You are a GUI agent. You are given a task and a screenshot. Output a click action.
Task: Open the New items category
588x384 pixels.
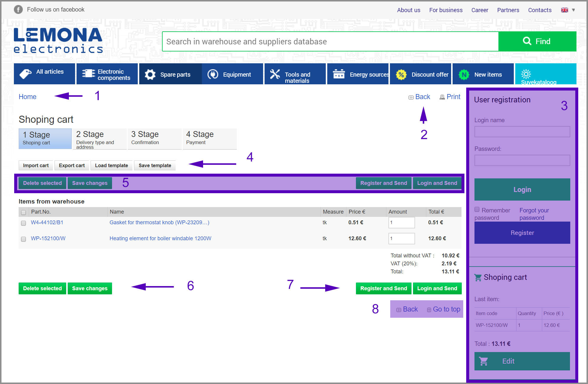pyautogui.click(x=483, y=74)
